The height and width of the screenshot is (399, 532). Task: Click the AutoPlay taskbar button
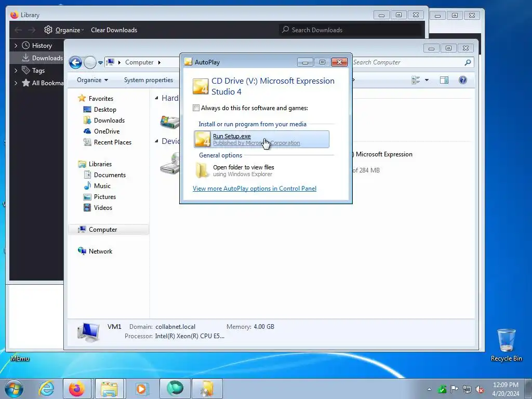[207, 389]
